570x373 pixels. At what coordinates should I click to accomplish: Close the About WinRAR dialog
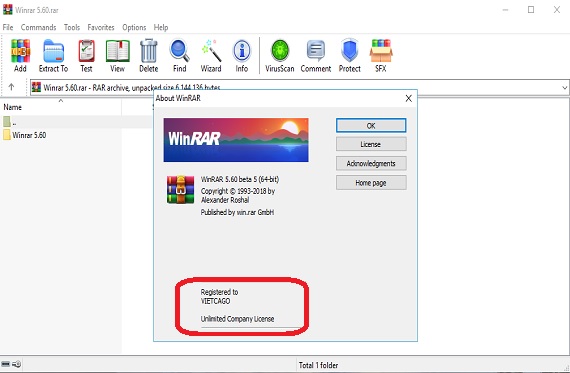pos(409,98)
